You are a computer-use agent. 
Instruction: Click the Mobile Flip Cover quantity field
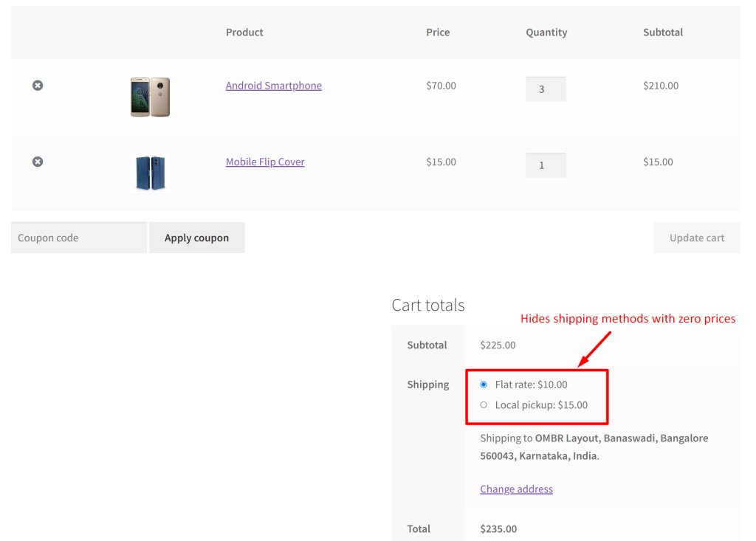(546, 165)
